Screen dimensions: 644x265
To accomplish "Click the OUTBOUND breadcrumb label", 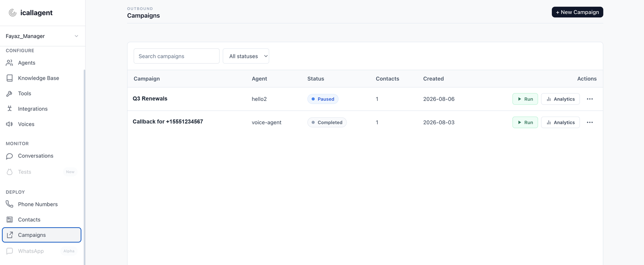I will [x=140, y=8].
